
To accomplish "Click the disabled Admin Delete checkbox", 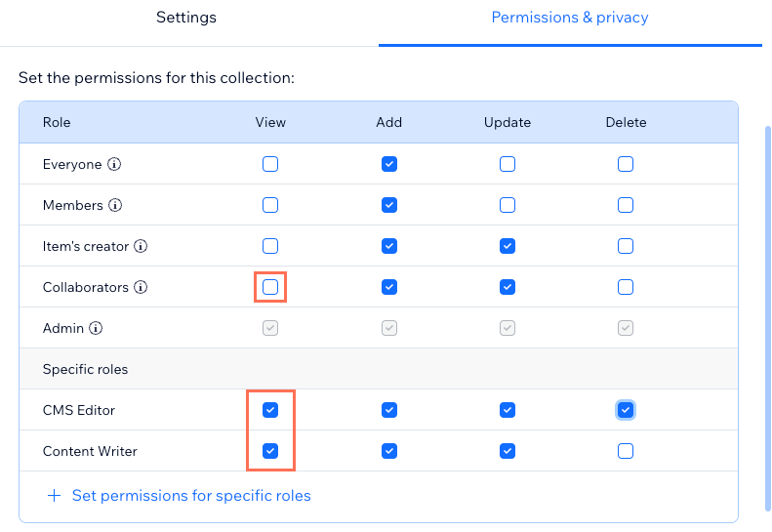I will (x=626, y=328).
